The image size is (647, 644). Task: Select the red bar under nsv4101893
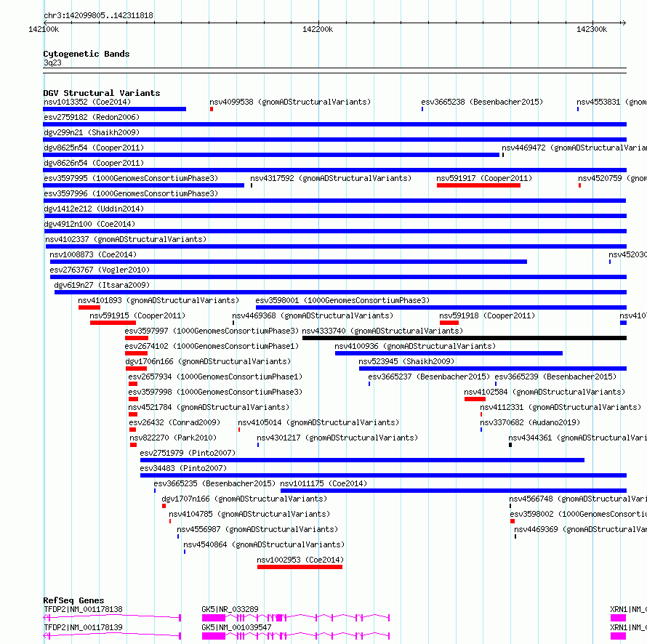89,307
